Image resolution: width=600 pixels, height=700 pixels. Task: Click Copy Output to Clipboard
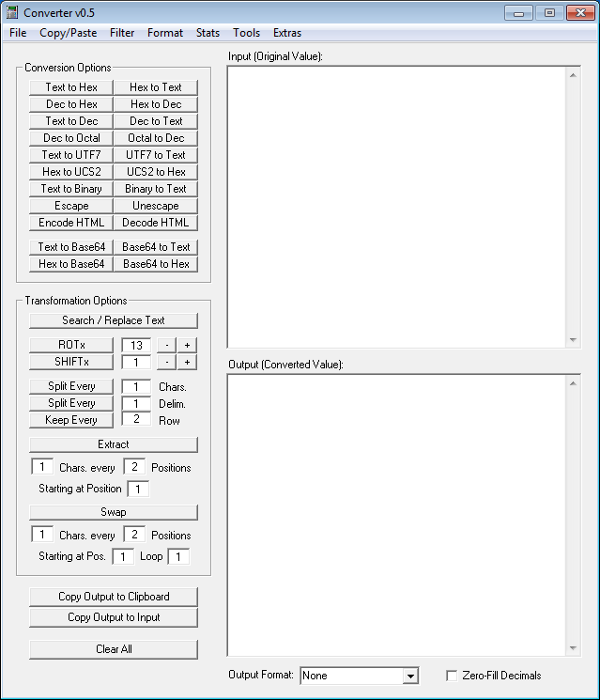(x=114, y=598)
